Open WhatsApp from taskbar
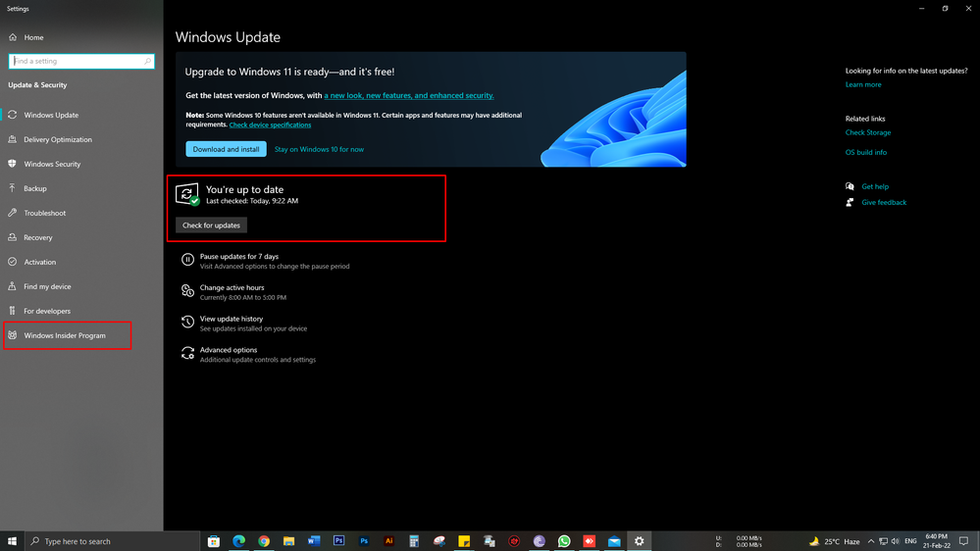The height and width of the screenshot is (551, 980). (x=564, y=541)
